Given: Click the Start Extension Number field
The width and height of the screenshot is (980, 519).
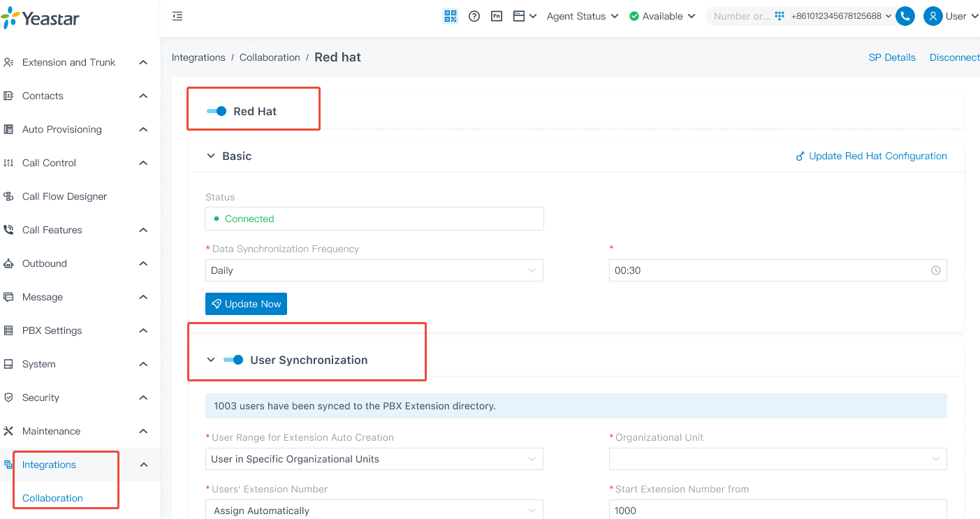Looking at the screenshot, I should [x=777, y=510].
